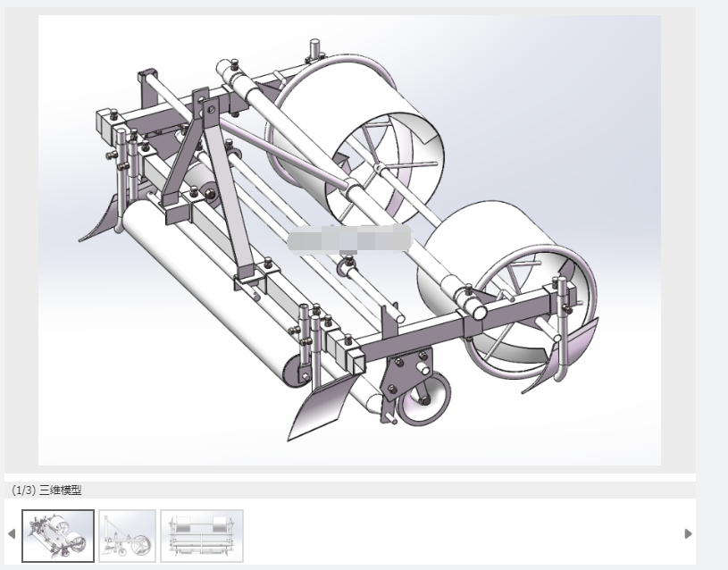The height and width of the screenshot is (570, 728).
Task: Select the first 3D model isometric thumbnail
Action: tap(58, 536)
